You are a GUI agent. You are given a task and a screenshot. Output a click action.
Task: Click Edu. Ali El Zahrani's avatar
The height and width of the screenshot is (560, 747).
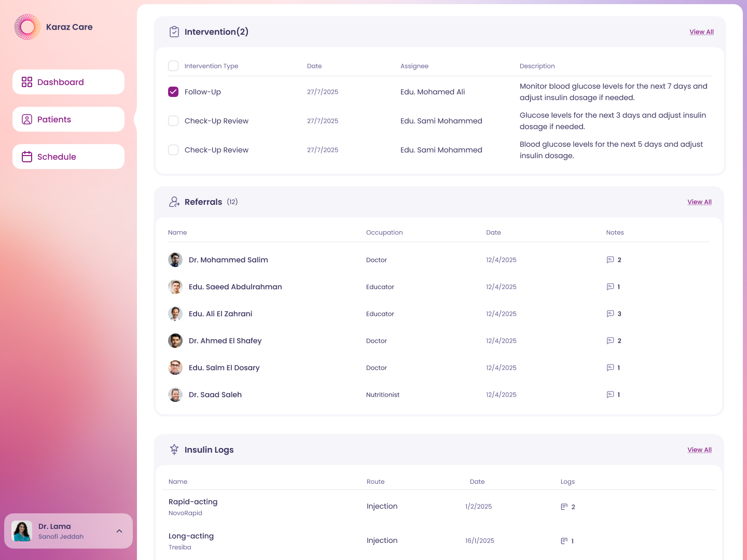175,314
